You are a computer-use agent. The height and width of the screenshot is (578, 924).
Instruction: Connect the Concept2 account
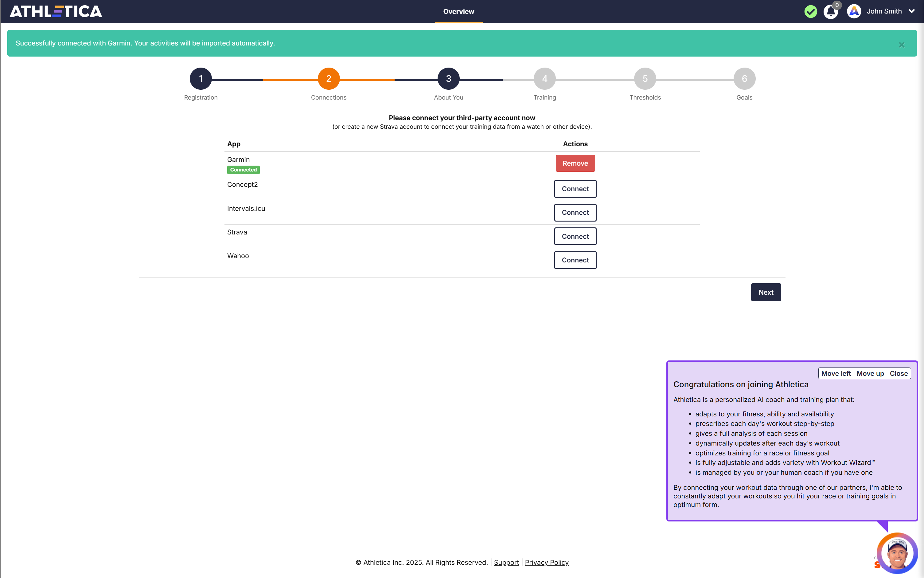tap(575, 189)
